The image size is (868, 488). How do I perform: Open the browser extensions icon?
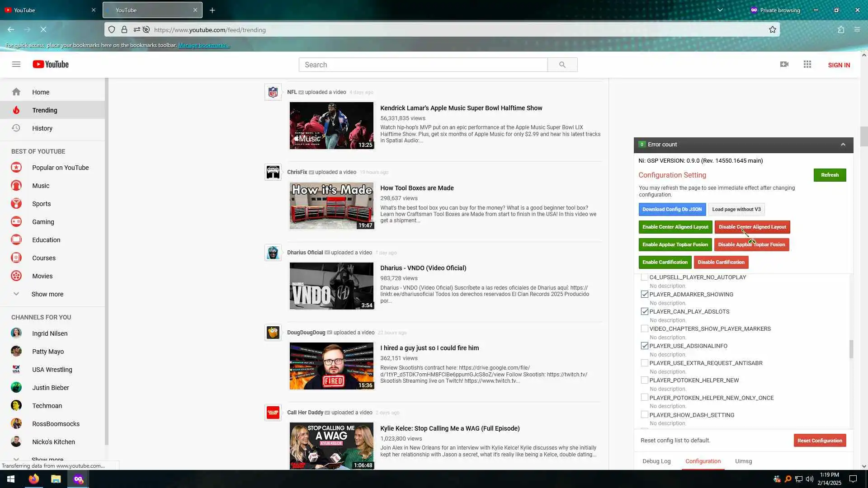(840, 30)
